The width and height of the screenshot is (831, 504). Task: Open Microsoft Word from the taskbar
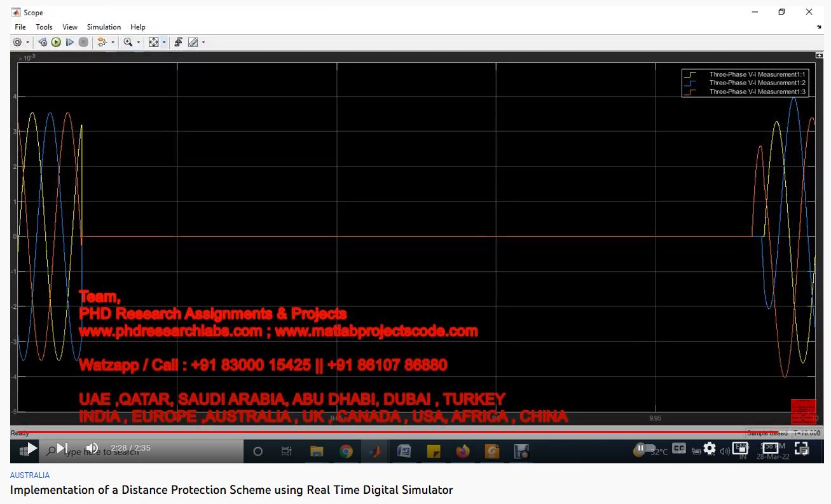click(404, 451)
